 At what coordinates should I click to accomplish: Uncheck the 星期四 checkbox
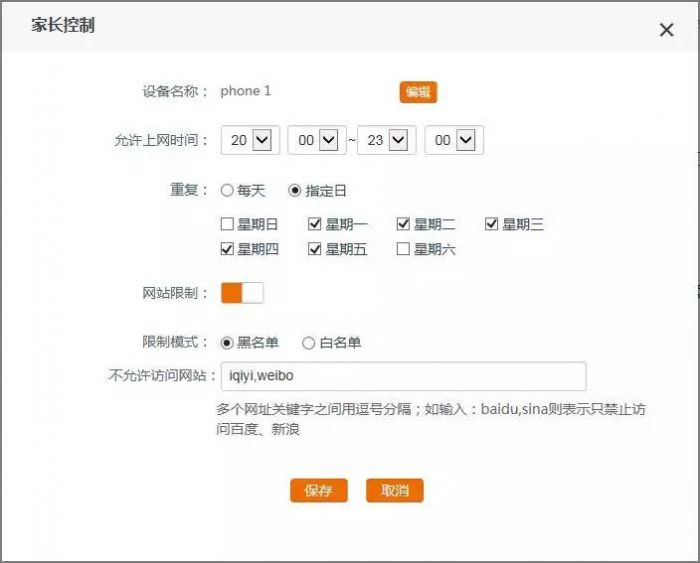(x=227, y=249)
